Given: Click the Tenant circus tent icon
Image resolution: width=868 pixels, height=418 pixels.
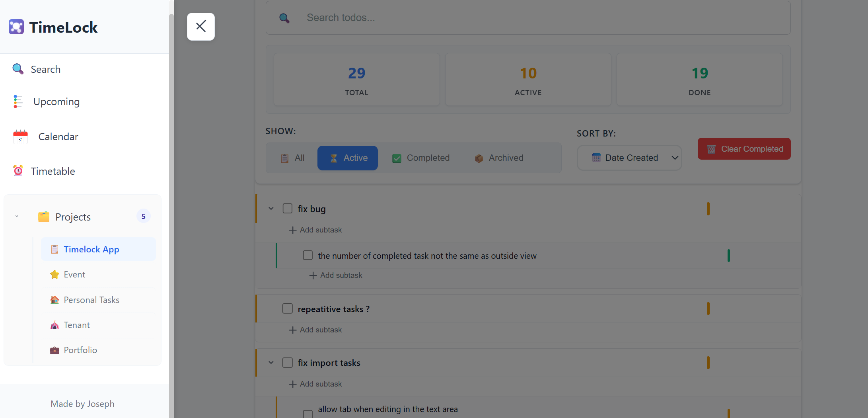Looking at the screenshot, I should (54, 325).
